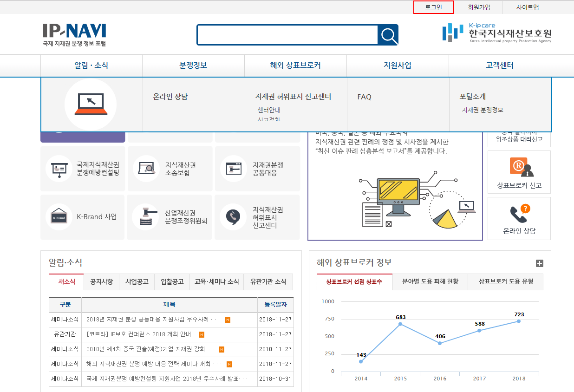574x392 pixels.
Task: Click the 온라인 상담 phone icon
Action: pyautogui.click(x=519, y=214)
